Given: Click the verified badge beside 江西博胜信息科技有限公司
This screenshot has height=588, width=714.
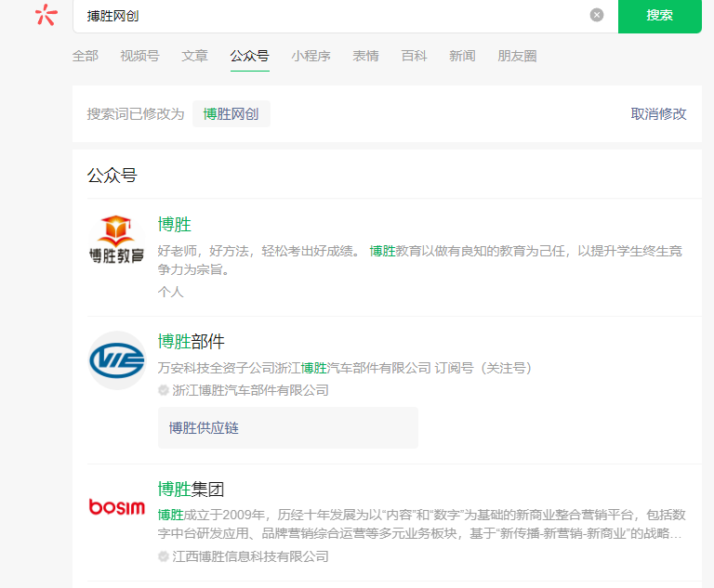Looking at the screenshot, I should tap(164, 556).
